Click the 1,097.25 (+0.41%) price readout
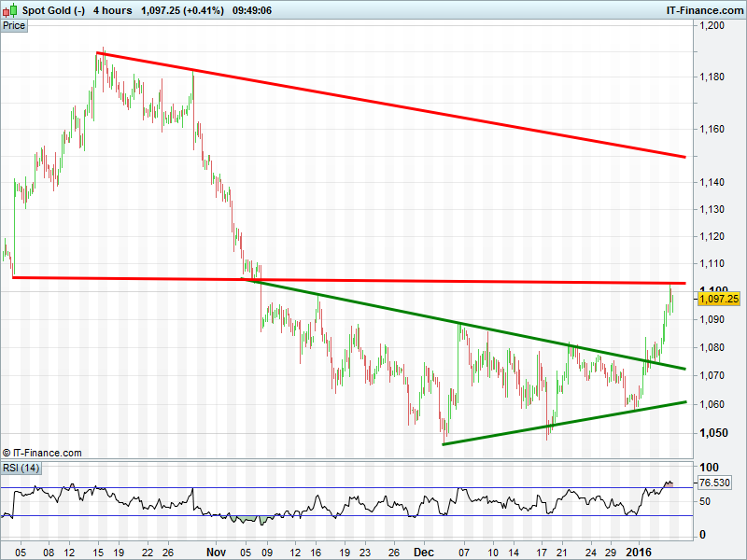The height and width of the screenshot is (560, 747). [x=183, y=10]
